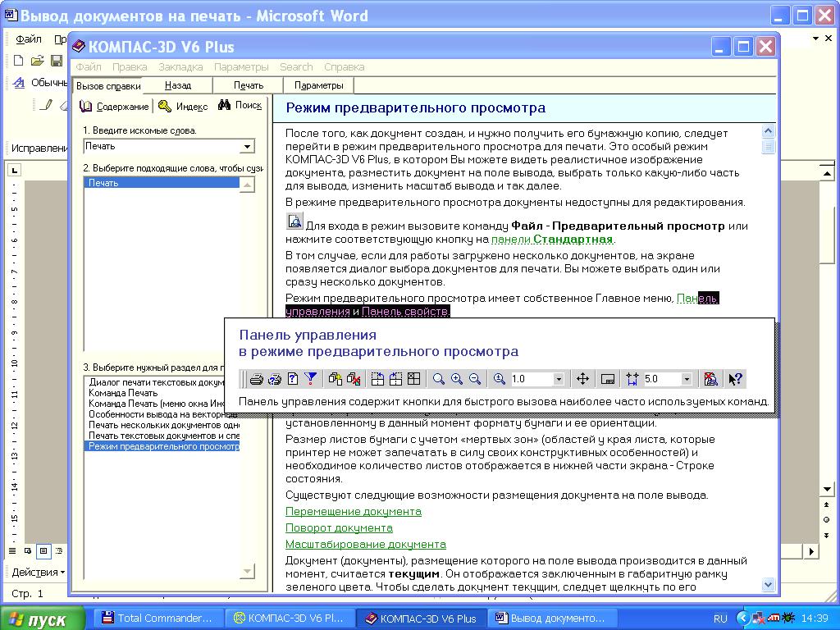Viewport: 840px width, 630px height.
Task: Click the pencil draw icon in Word toolbar
Action: tap(46, 104)
